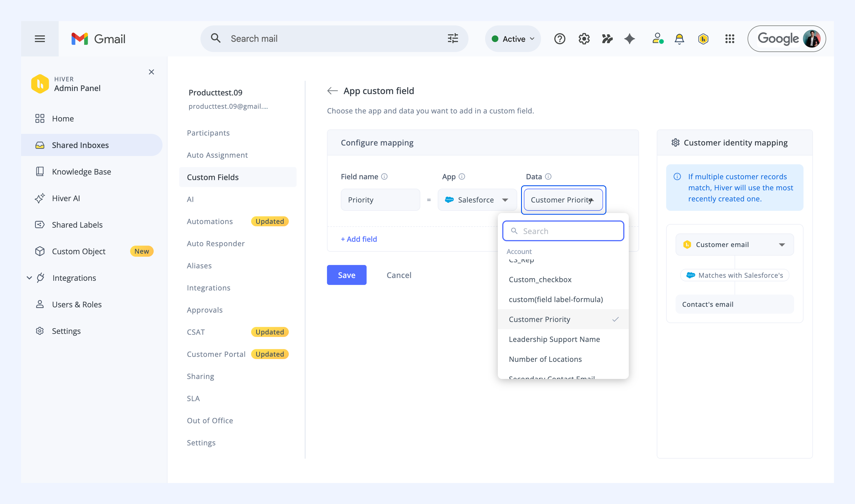Open the Google apps grid
The height and width of the screenshot is (504, 855).
pyautogui.click(x=730, y=39)
